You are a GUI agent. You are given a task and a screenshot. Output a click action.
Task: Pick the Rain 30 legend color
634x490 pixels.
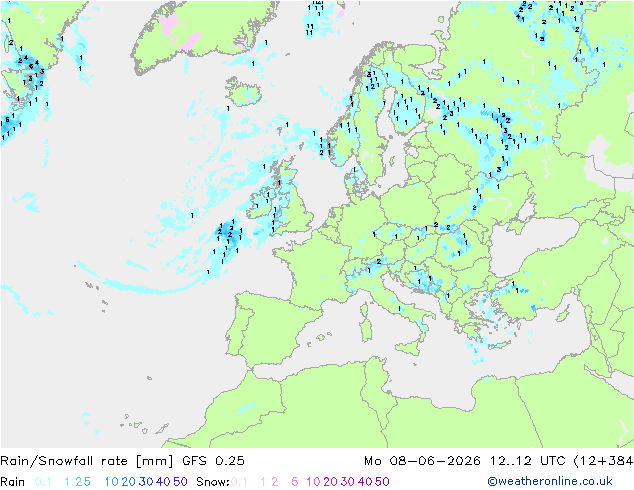coord(146,482)
